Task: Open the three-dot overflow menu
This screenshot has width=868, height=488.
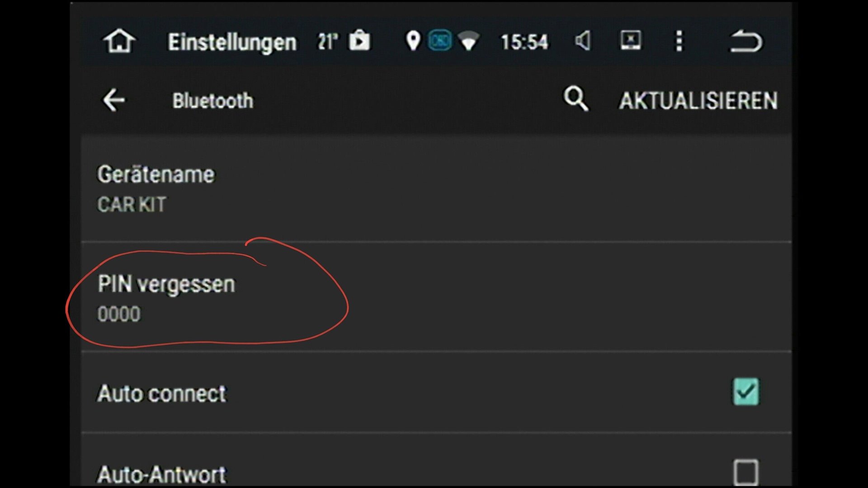Action: pyautogui.click(x=679, y=41)
